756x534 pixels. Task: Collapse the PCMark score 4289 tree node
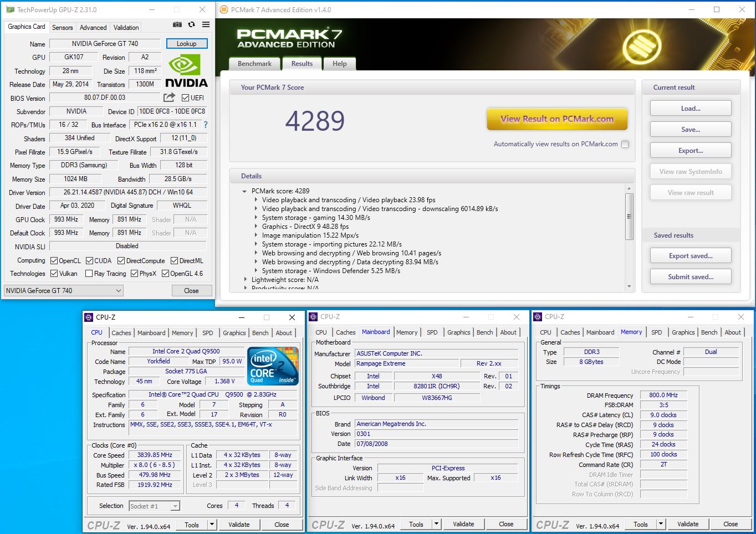point(244,191)
